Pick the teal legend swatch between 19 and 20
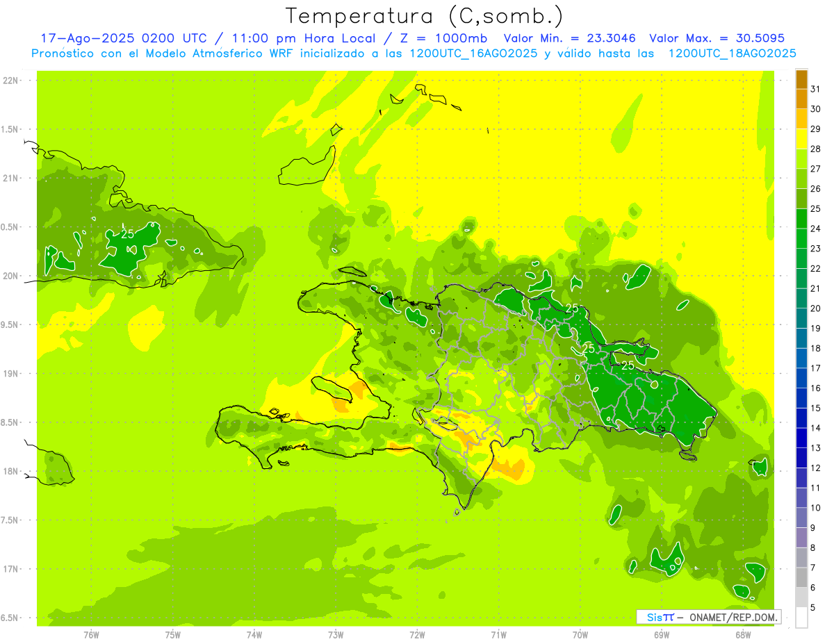This screenshot has width=834, height=644. (x=801, y=318)
